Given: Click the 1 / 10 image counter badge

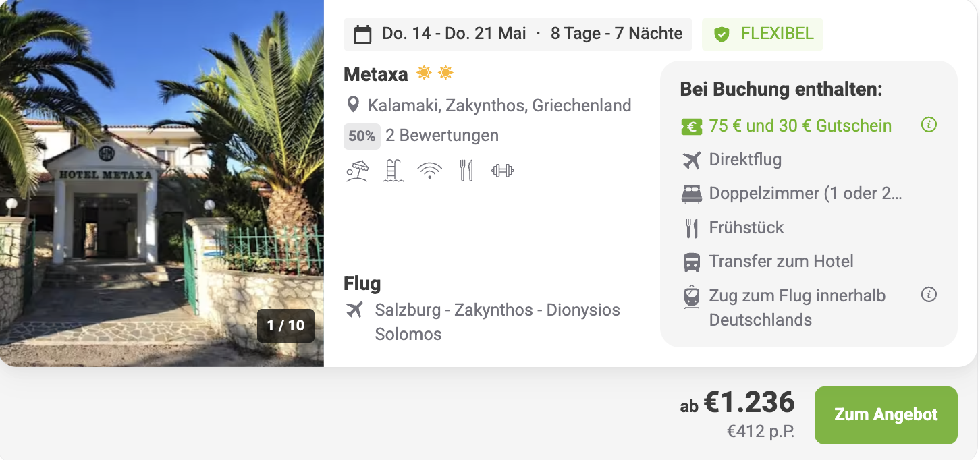Looking at the screenshot, I should (x=285, y=326).
